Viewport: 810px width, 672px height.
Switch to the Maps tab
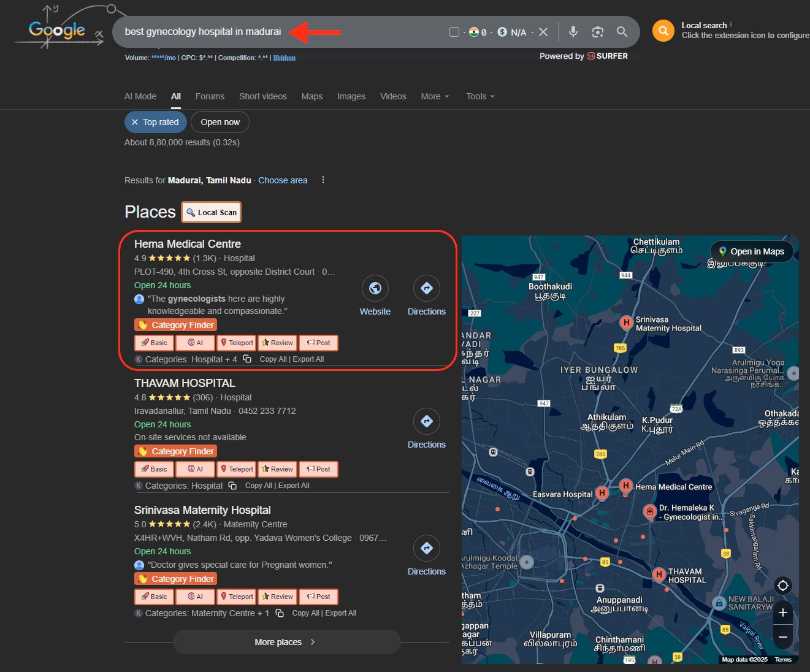311,96
